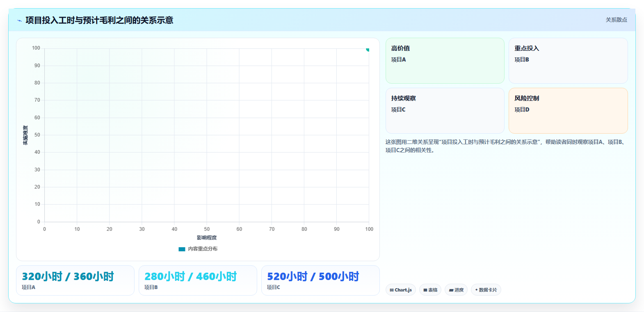Click the x-axis label 影响程度
Image resolution: width=644 pixels, height=312 pixels.
[207, 238]
